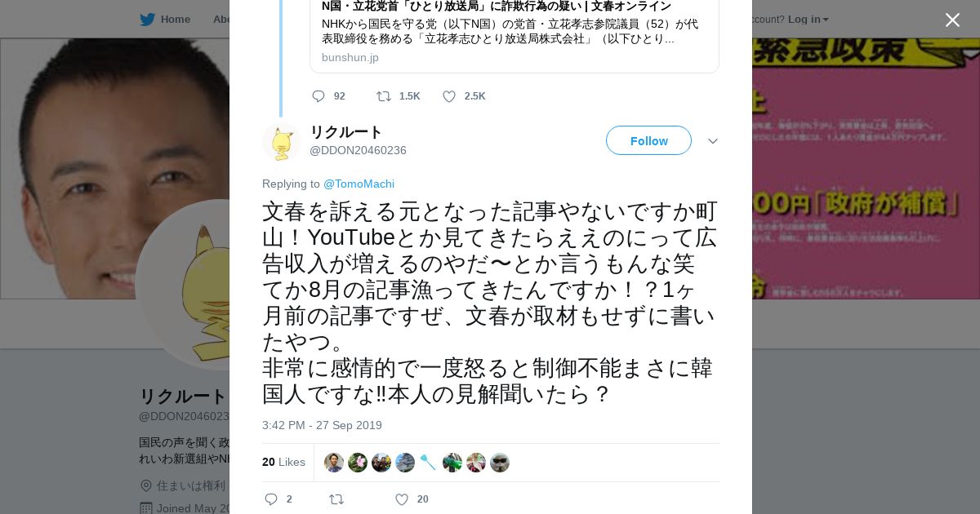
Task: Click the reply icon under the main tweet
Action: (x=272, y=499)
